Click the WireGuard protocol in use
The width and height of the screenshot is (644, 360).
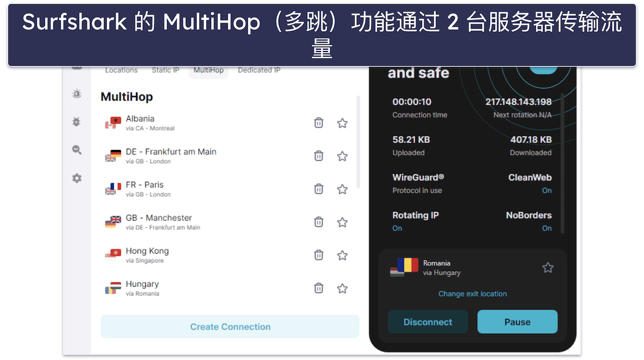tap(418, 183)
